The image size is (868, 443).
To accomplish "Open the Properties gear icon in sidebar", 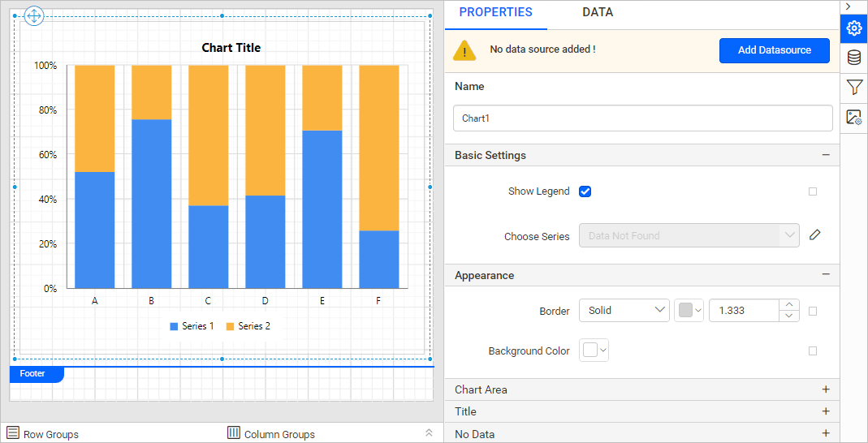I will tap(853, 29).
